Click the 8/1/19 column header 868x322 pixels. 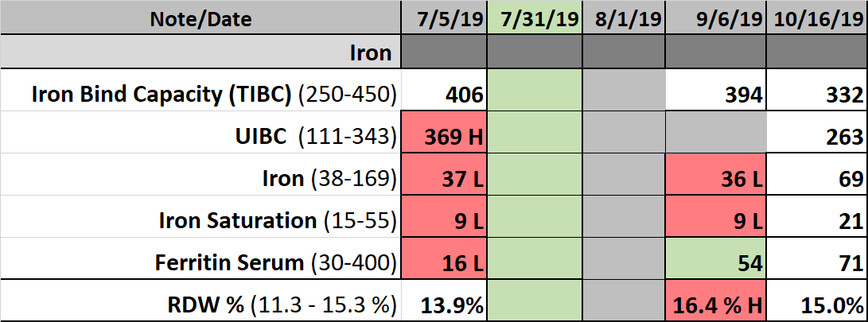coord(623,17)
